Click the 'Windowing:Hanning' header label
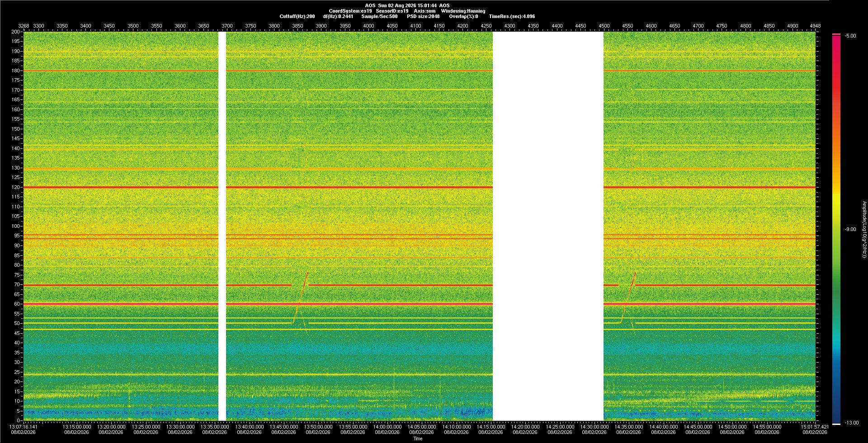 coord(463,11)
